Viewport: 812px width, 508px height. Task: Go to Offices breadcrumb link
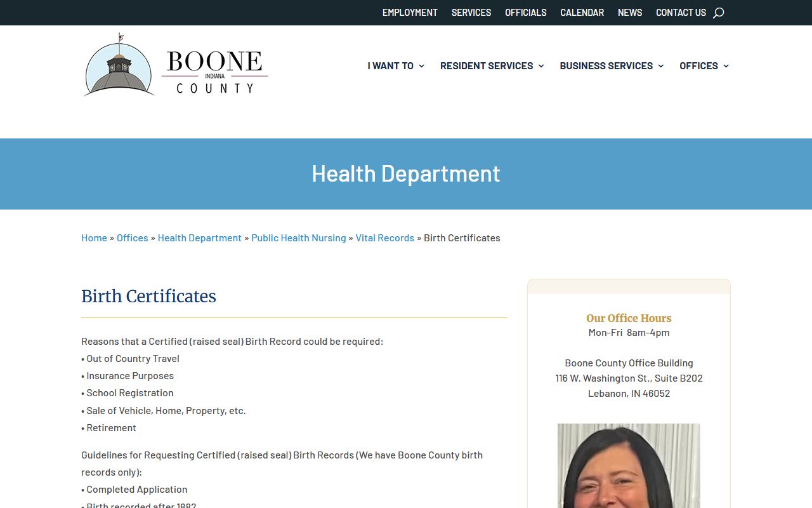[132, 237]
